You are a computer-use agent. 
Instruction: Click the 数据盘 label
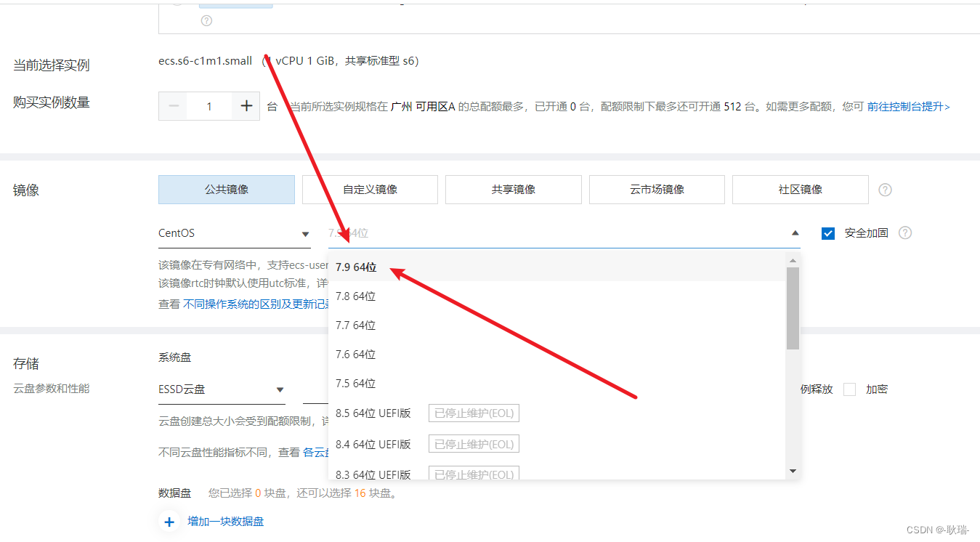tap(175, 493)
